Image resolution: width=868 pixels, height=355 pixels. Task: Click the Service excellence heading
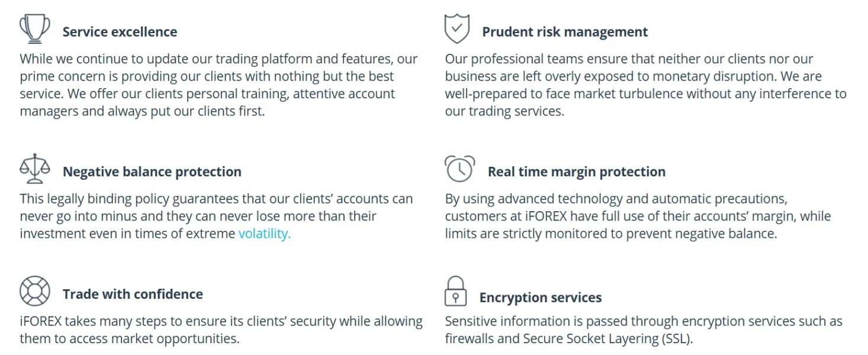point(120,32)
